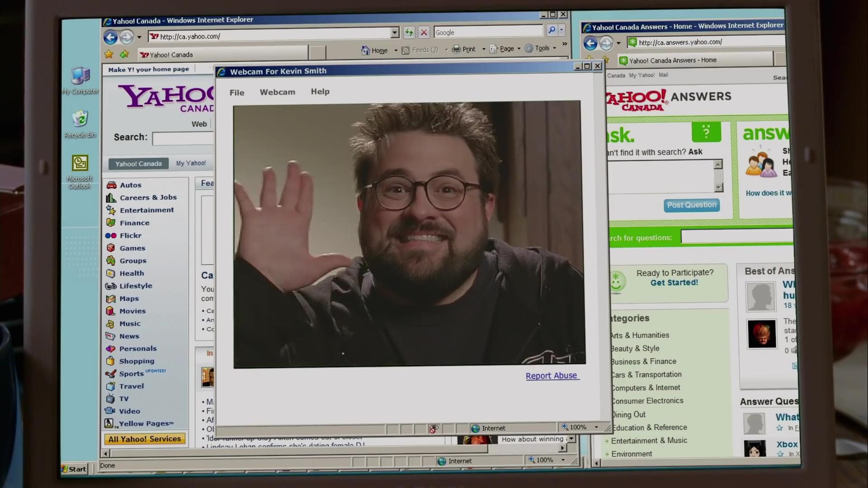Image resolution: width=868 pixels, height=488 pixels.
Task: Click the Yahoo! search input field
Action: pyautogui.click(x=183, y=138)
